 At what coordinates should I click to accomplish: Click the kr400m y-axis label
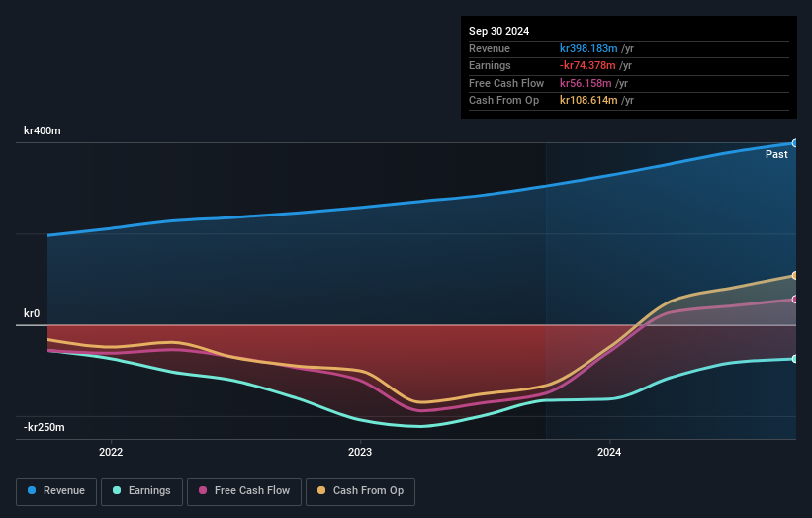(x=42, y=130)
